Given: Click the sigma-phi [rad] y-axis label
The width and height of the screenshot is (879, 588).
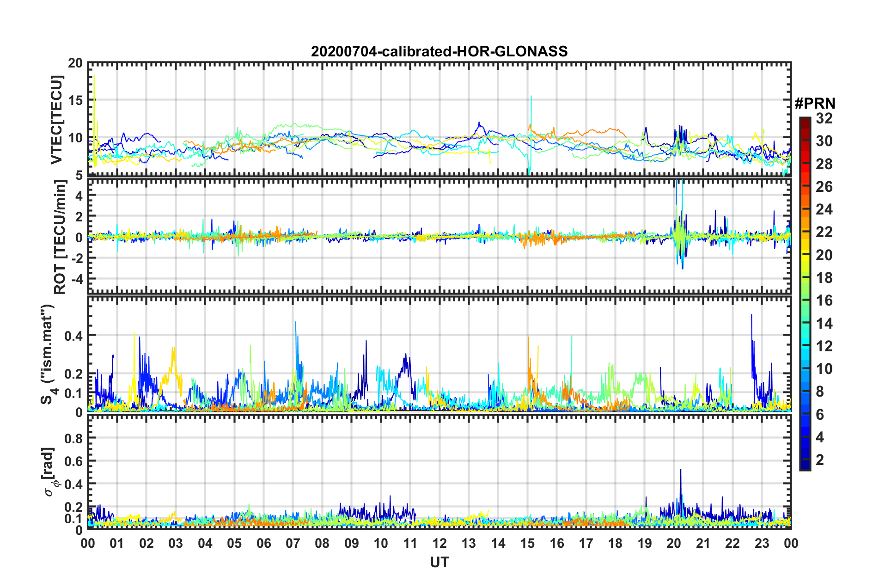Looking at the screenshot, I should click(50, 472).
